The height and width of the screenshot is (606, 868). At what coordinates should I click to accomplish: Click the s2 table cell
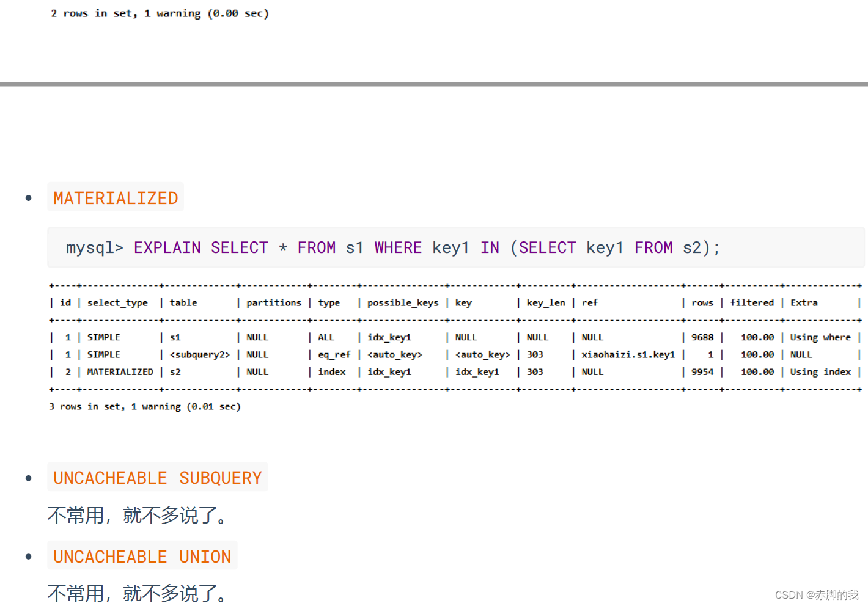tap(175, 371)
